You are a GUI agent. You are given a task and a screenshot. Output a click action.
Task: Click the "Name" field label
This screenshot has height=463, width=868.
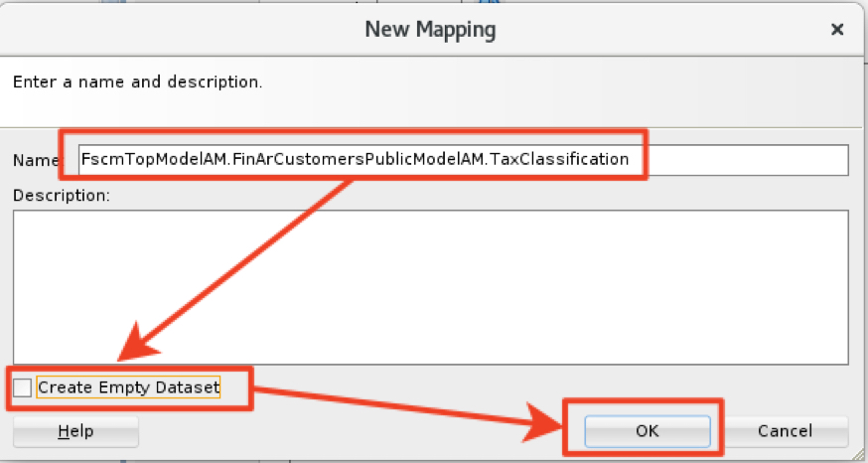point(31,160)
